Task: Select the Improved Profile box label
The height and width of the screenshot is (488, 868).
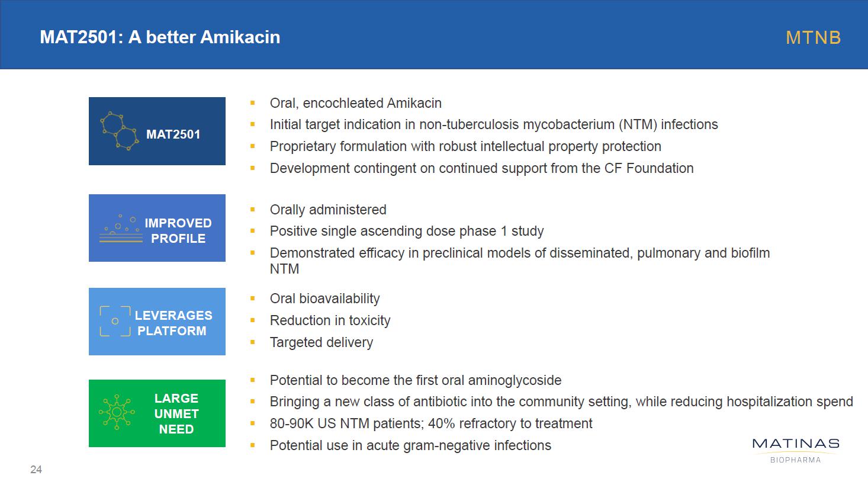Action: pos(178,231)
